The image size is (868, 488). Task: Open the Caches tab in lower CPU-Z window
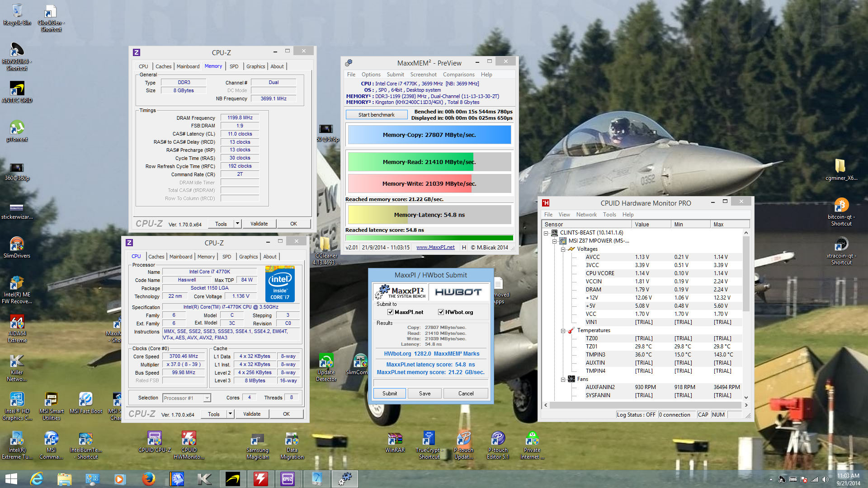coord(156,257)
